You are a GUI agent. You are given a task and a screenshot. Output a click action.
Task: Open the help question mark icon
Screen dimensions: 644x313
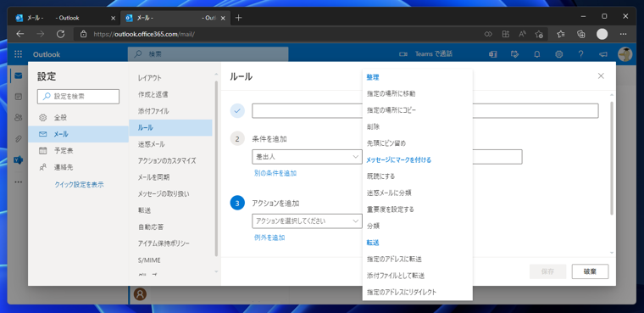tap(580, 54)
